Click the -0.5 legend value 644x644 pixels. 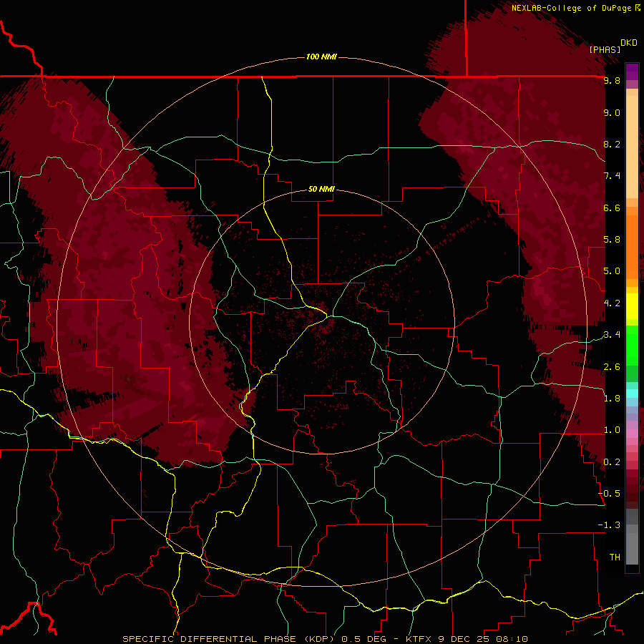click(x=610, y=494)
